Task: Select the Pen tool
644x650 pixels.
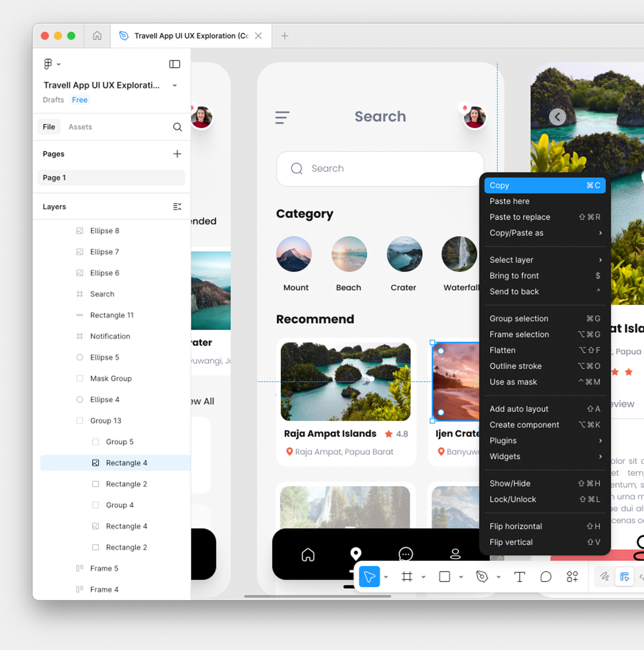Action: (x=482, y=577)
